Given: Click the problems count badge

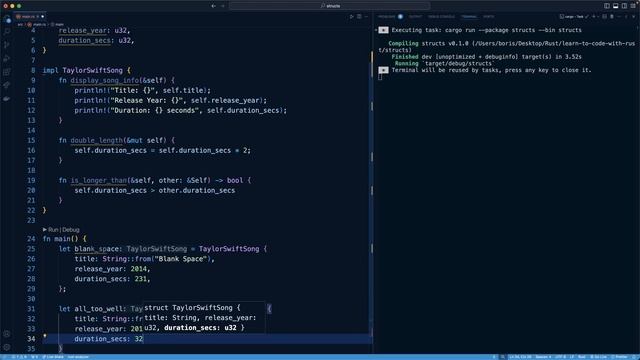Looking at the screenshot, I should (x=400, y=17).
